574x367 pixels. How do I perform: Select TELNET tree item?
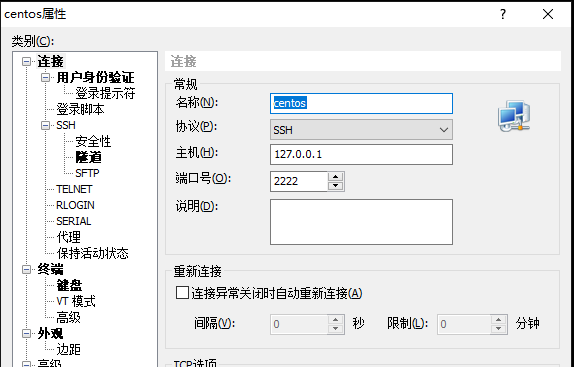pos(74,189)
